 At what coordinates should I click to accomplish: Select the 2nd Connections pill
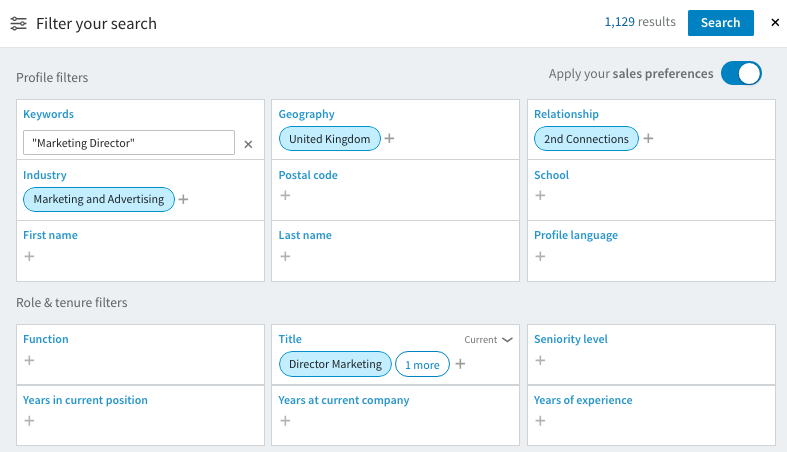586,139
